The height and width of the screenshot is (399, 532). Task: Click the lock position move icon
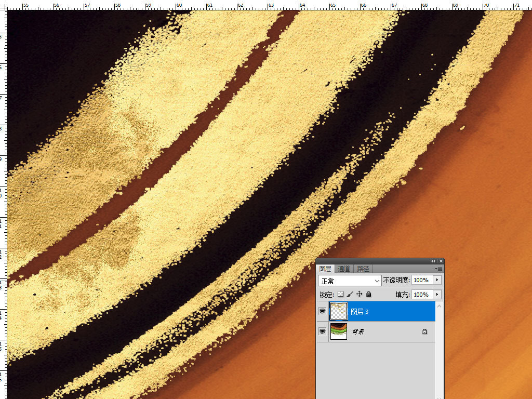click(x=359, y=294)
